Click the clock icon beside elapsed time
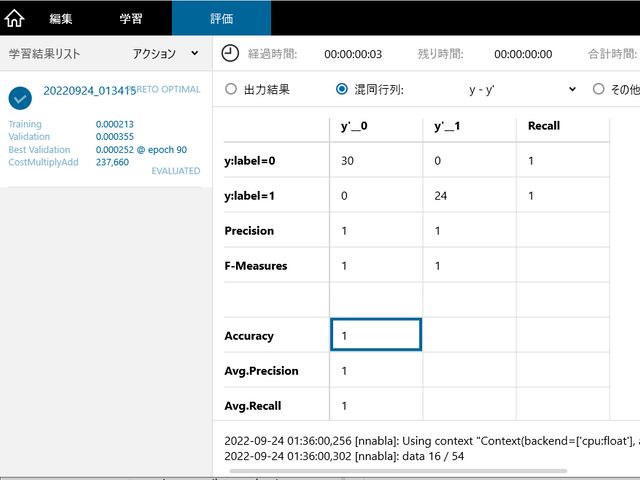 (x=230, y=53)
